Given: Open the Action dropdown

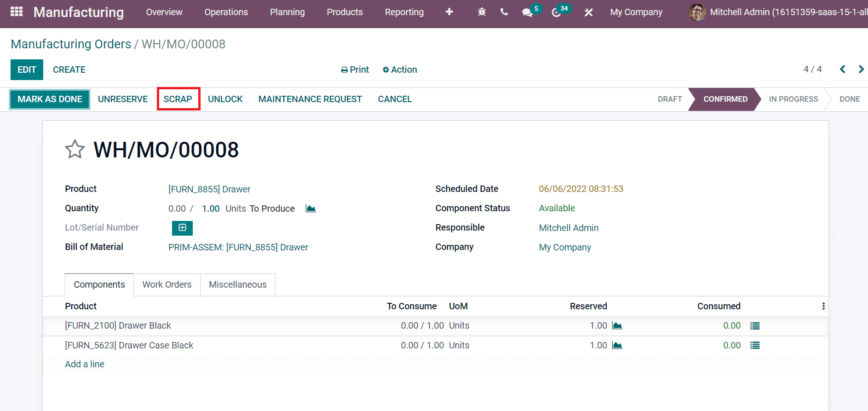Looking at the screenshot, I should click(x=400, y=69).
